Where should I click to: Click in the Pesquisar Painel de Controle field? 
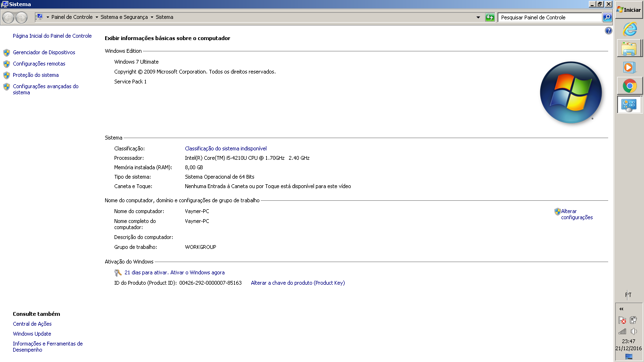click(550, 17)
